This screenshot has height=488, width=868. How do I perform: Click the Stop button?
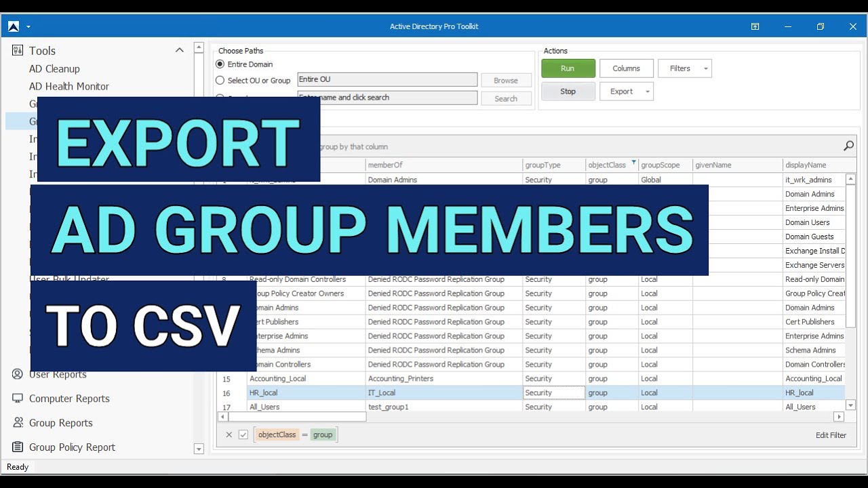pyautogui.click(x=568, y=91)
